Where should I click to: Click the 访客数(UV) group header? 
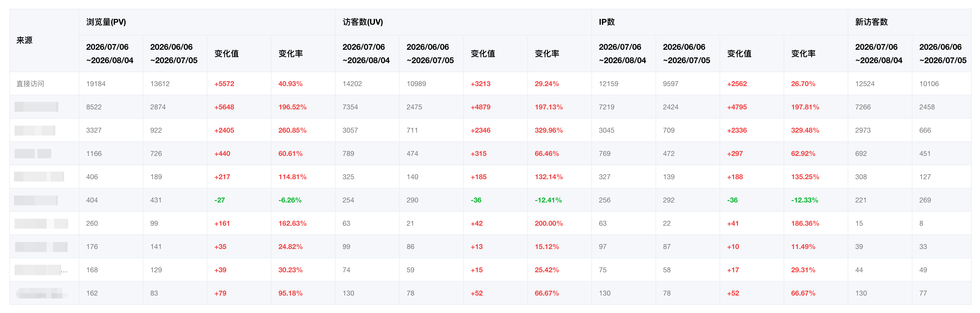pyautogui.click(x=363, y=22)
